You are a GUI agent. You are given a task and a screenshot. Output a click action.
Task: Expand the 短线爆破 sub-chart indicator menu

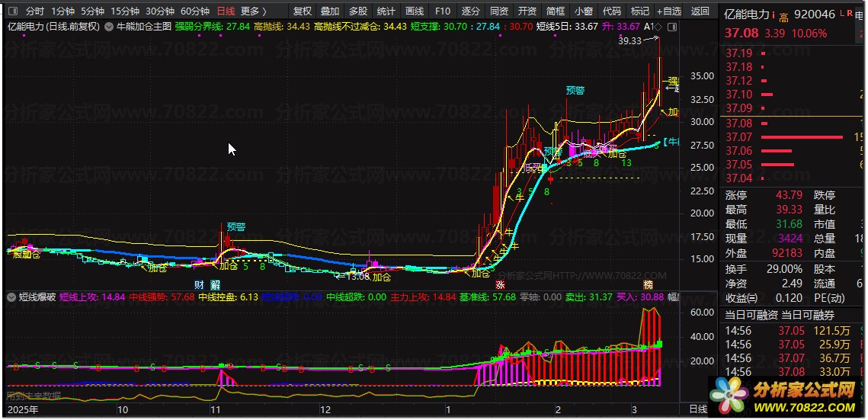coord(11,297)
